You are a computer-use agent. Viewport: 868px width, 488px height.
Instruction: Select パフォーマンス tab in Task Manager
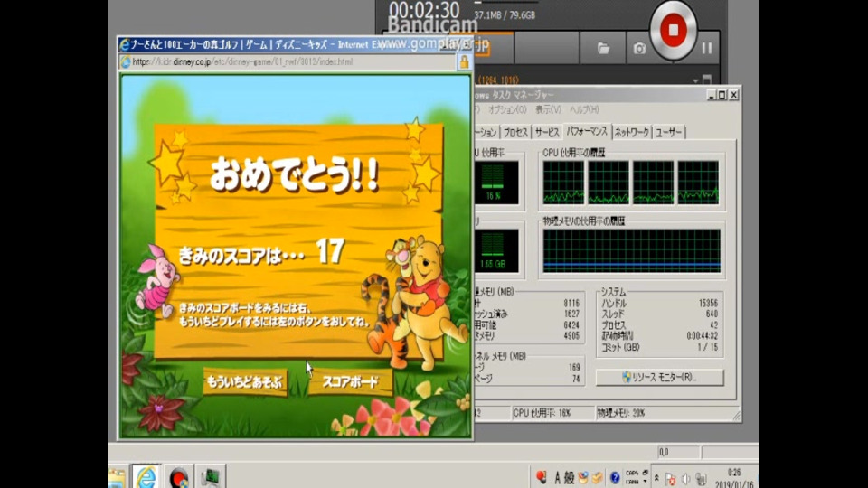click(x=587, y=131)
